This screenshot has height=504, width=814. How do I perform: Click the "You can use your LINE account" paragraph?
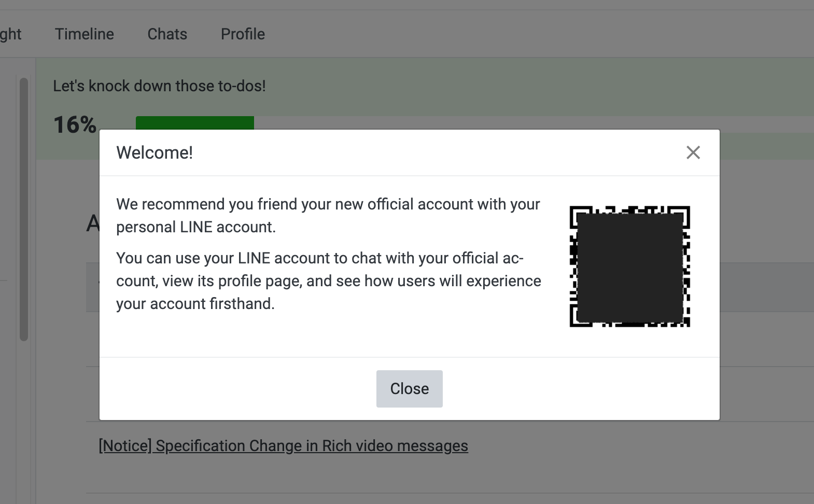pos(328,281)
